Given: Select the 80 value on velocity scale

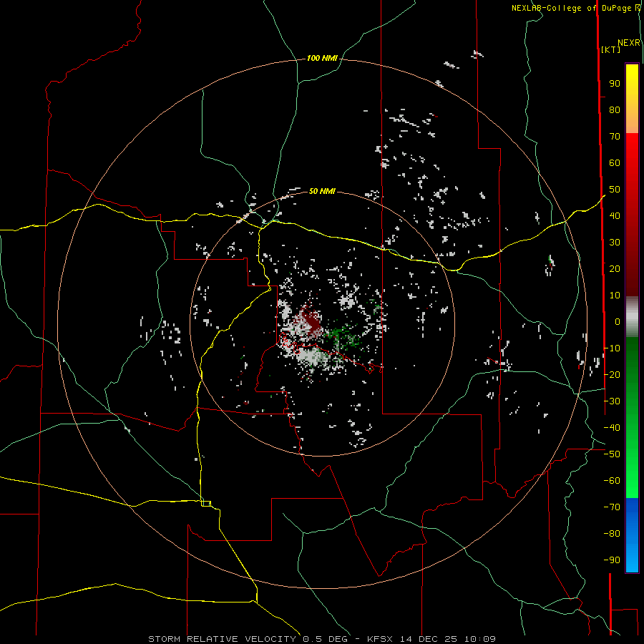Looking at the screenshot, I should (615, 110).
